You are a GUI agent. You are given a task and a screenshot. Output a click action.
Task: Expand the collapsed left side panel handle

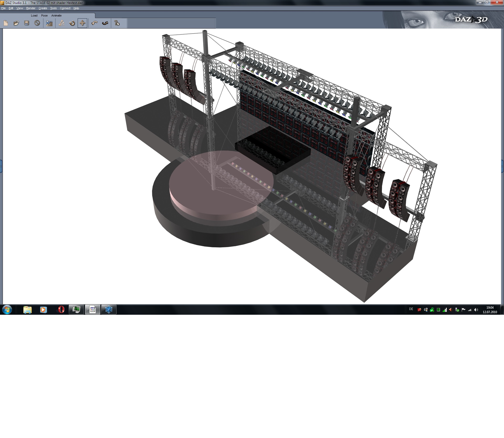(x=1, y=166)
